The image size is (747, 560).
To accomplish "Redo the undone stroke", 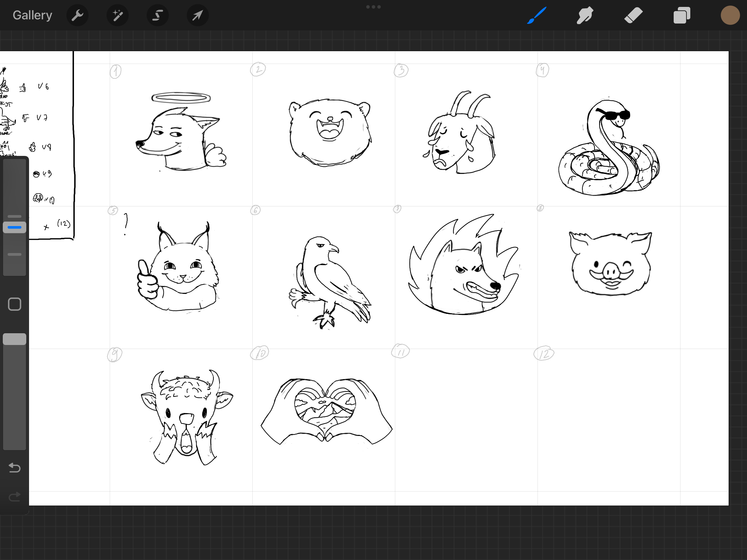I will 15,497.
